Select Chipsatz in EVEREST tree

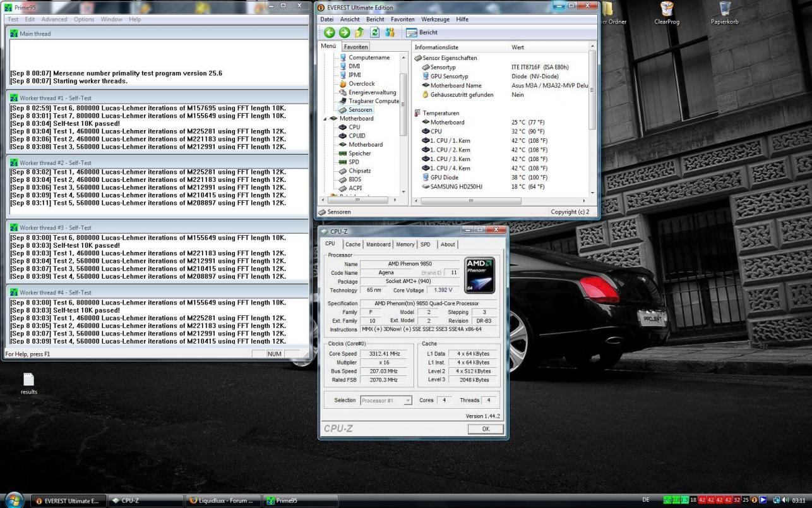click(x=355, y=171)
